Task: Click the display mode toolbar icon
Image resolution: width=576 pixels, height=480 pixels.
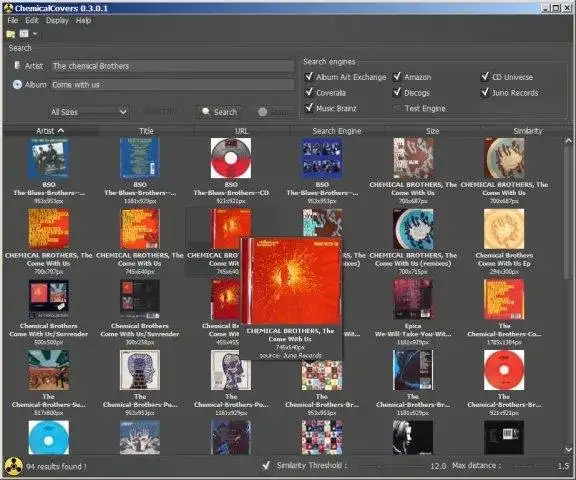Action: (x=24, y=34)
